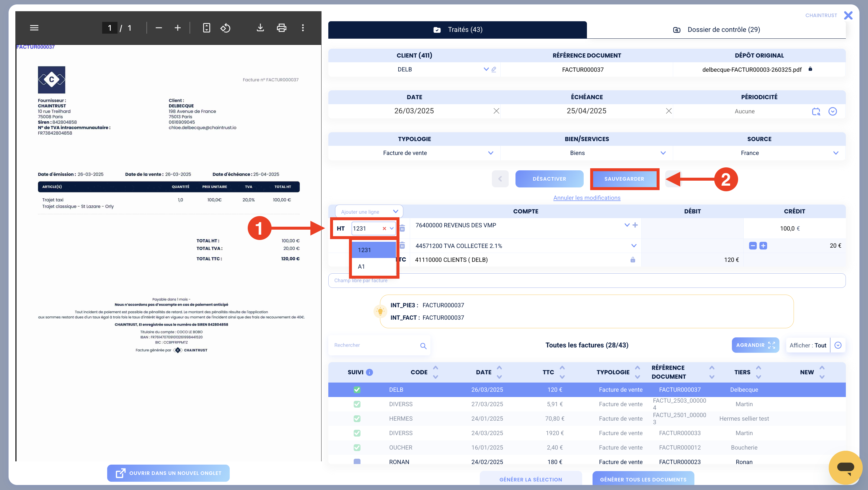Click lock icon on CLIENTS (DELB) row
This screenshot has height=490, width=868.
633,259
